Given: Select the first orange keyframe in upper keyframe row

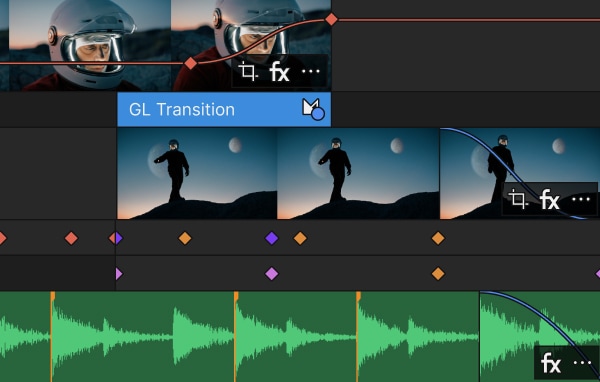Looking at the screenshot, I should [185, 238].
